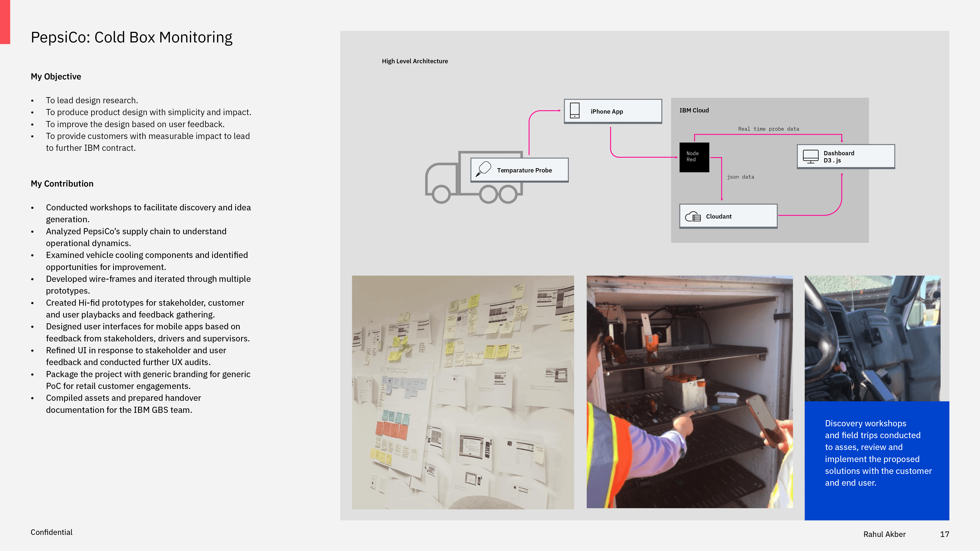This screenshot has height=551, width=980.
Task: Select the Temparature Probe label
Action: coord(524,170)
